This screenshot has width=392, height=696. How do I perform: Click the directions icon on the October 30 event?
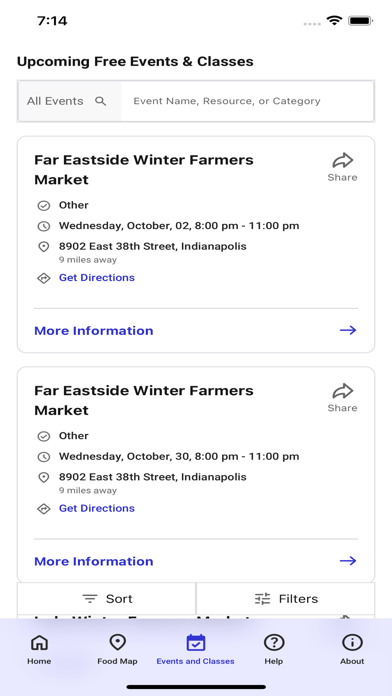[44, 509]
